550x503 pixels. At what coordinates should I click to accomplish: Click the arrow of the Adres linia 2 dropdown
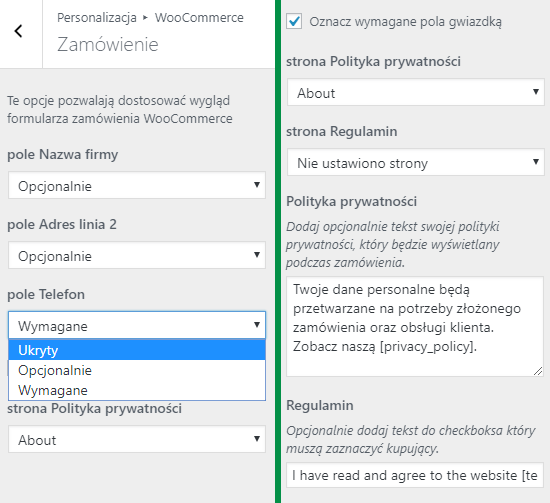click(257, 254)
